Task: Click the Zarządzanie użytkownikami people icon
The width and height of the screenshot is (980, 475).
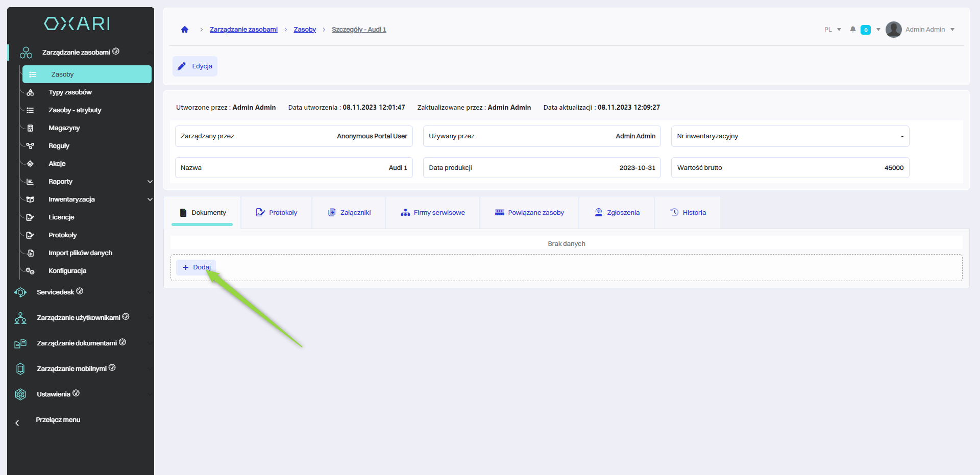Action: 20,318
